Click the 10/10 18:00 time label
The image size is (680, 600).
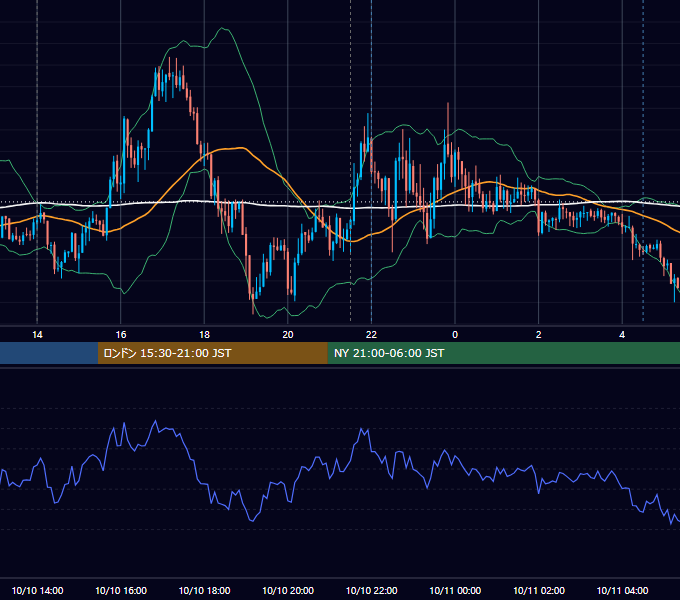pos(204,590)
